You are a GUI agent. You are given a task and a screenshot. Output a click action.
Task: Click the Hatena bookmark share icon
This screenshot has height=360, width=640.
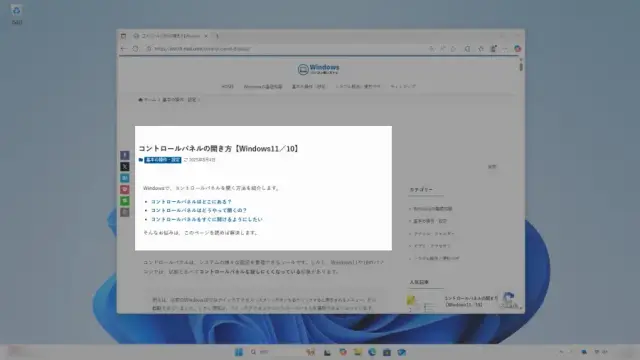tap(124, 178)
